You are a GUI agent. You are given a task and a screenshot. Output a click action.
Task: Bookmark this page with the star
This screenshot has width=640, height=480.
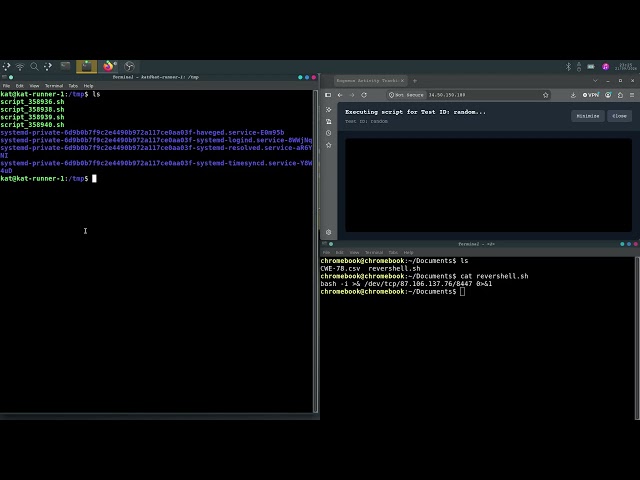[x=546, y=95]
